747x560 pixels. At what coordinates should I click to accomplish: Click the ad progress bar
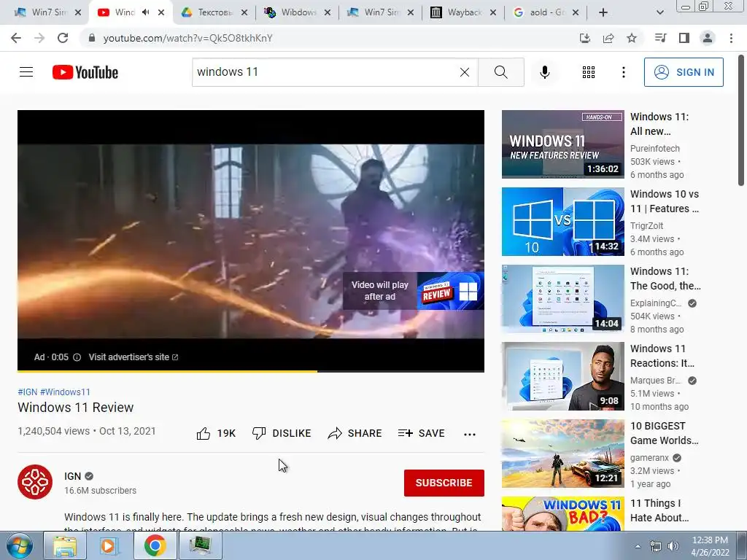pyautogui.click(x=251, y=370)
